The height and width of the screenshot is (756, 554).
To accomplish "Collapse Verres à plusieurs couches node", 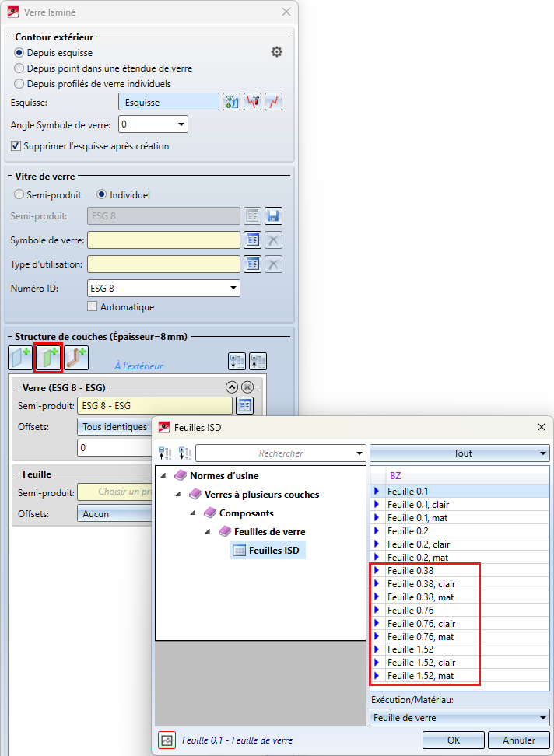I will (x=178, y=494).
